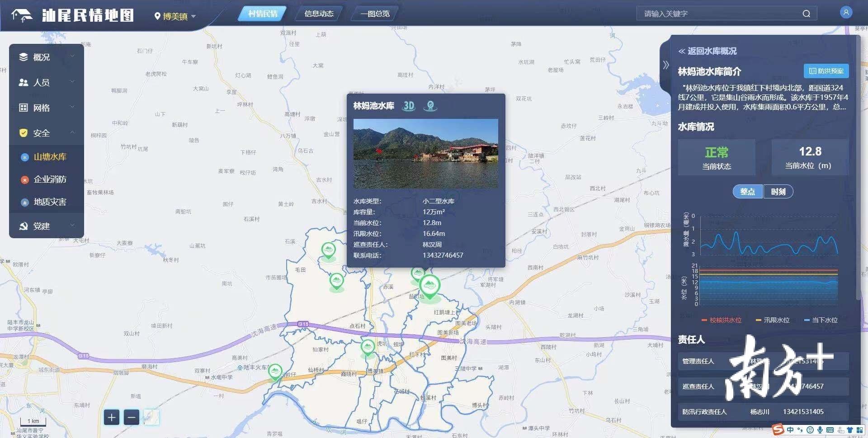868x438 pixels.
Task: Toggle the 当下水位 legend series
Action: click(x=821, y=320)
